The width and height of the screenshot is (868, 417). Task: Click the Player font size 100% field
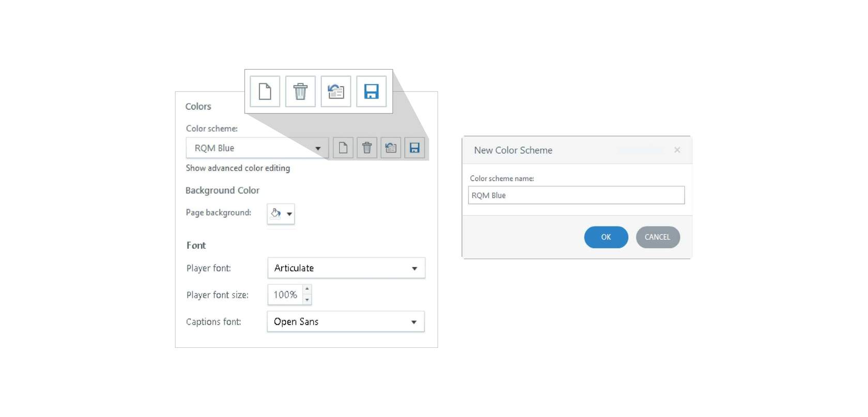(x=285, y=295)
